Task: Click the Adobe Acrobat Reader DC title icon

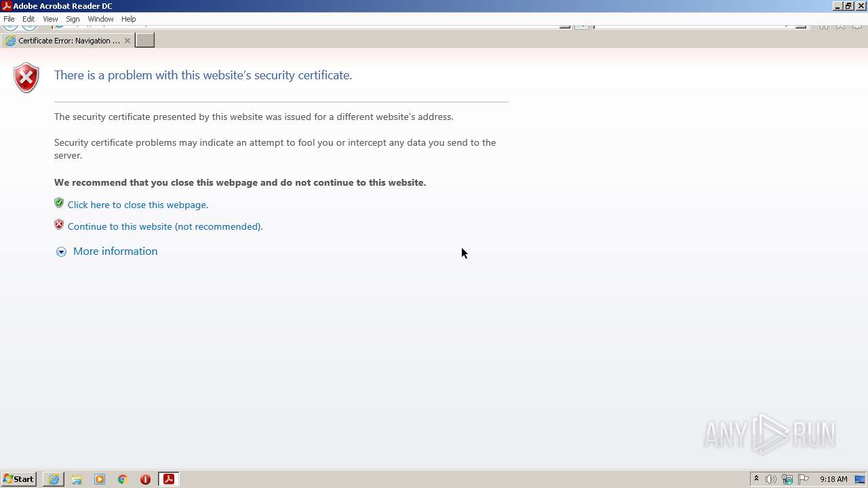Action: [x=6, y=6]
